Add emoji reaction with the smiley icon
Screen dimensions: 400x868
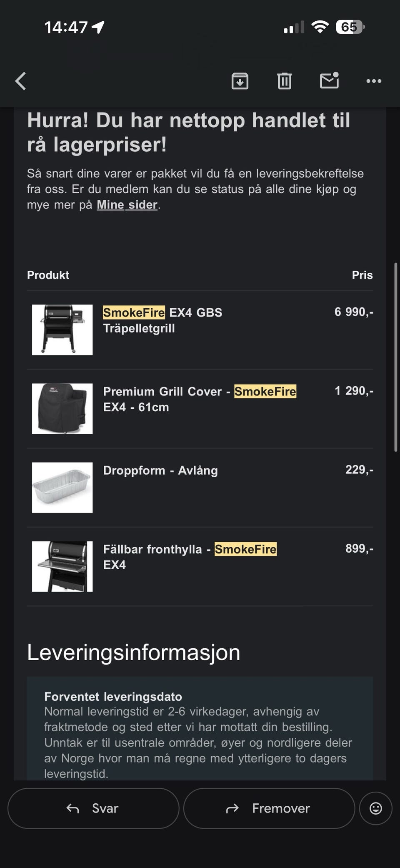pyautogui.click(x=375, y=808)
